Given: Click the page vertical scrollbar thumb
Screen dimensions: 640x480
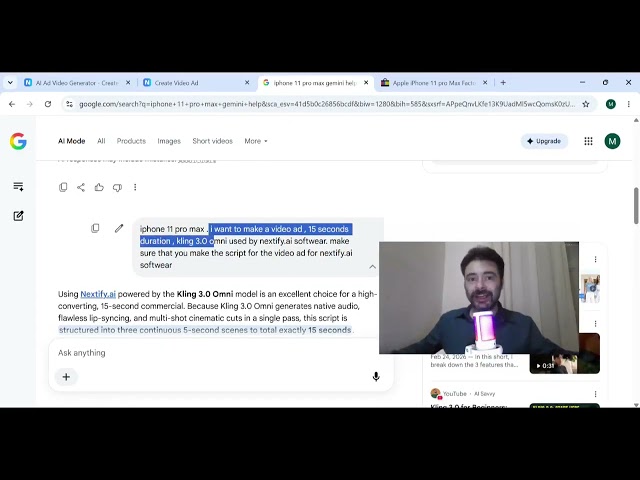Looking at the screenshot, I should point(636,206).
